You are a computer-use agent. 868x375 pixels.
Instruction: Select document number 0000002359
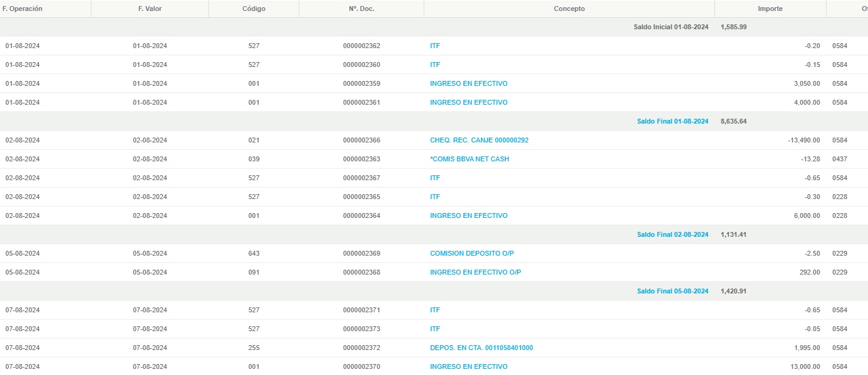(x=361, y=83)
